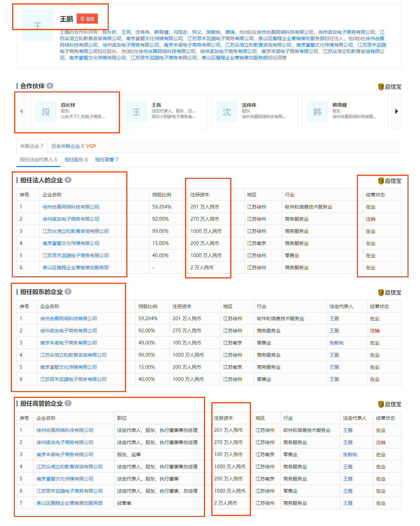Open the 沈 avatar of partner 沈伟伟
420x526 pixels.
227,112
